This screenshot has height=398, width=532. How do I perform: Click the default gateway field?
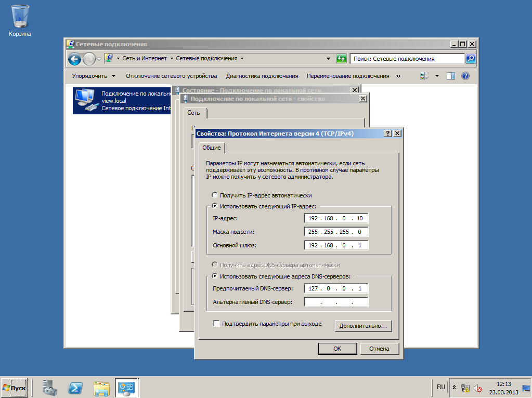336,245
